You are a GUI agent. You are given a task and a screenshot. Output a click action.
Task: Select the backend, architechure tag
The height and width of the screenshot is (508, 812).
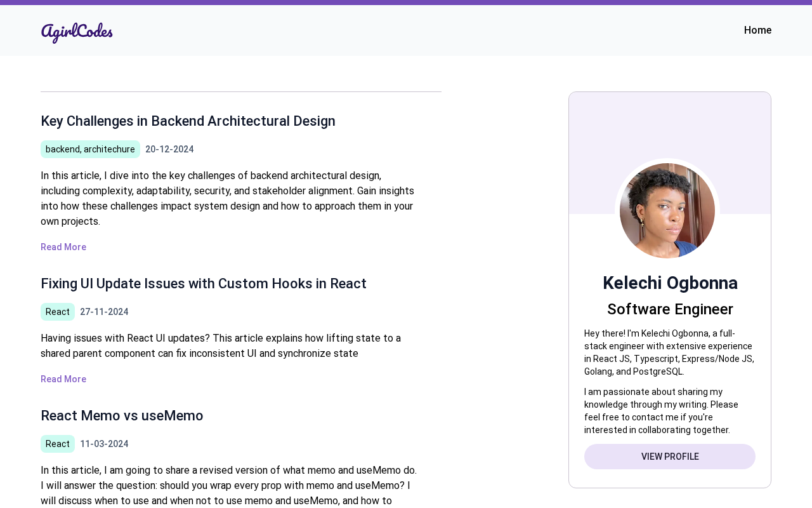[90, 149]
